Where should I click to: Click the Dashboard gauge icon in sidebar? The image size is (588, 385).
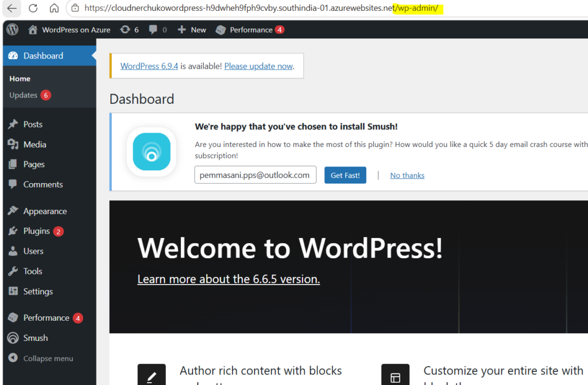coord(13,56)
